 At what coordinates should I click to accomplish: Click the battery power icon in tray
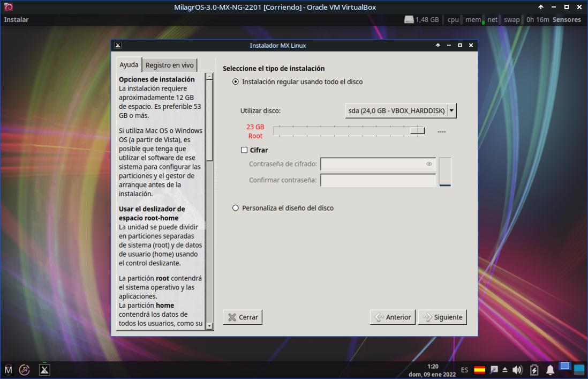click(x=534, y=370)
